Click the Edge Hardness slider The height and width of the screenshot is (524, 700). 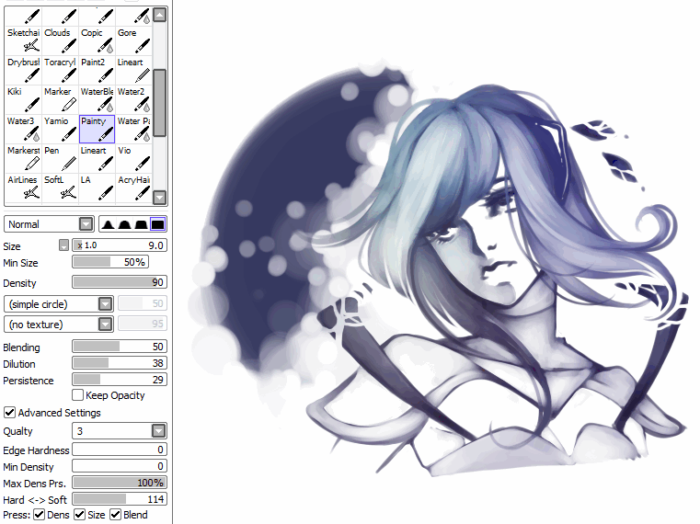point(119,449)
